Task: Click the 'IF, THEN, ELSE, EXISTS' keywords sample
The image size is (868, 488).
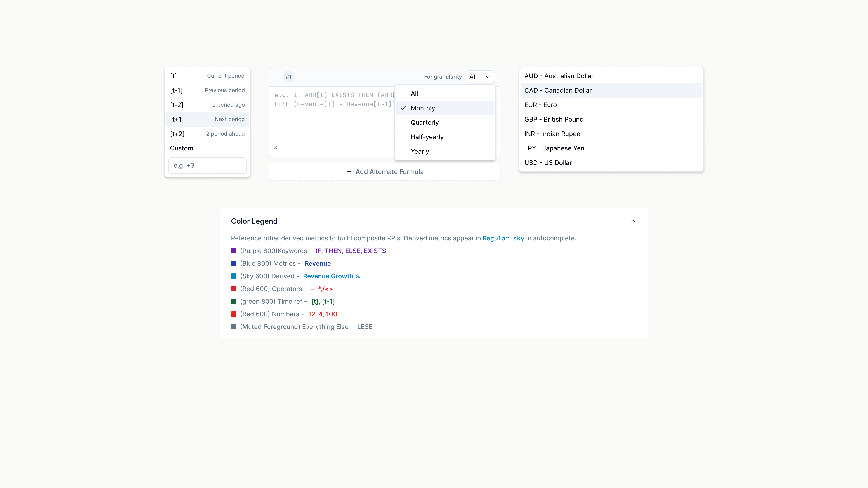Action: coord(351,251)
